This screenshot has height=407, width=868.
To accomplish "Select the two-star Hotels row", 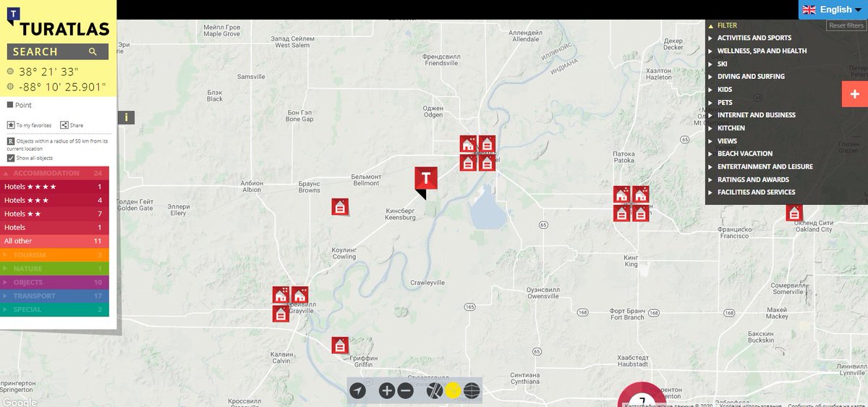I will (55, 214).
